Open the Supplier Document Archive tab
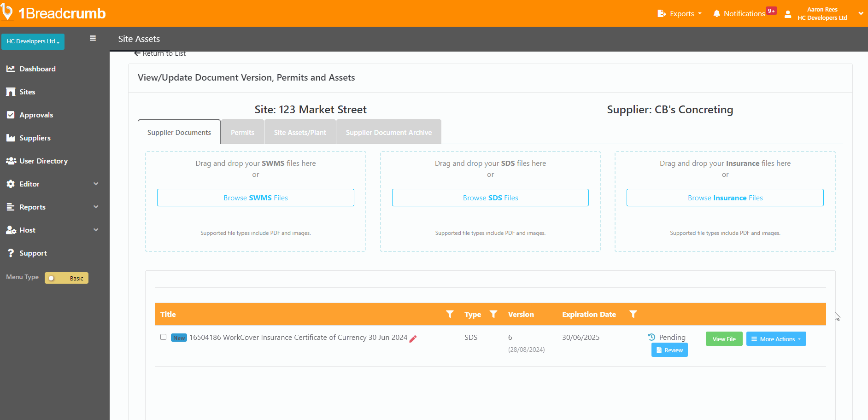 388,132
